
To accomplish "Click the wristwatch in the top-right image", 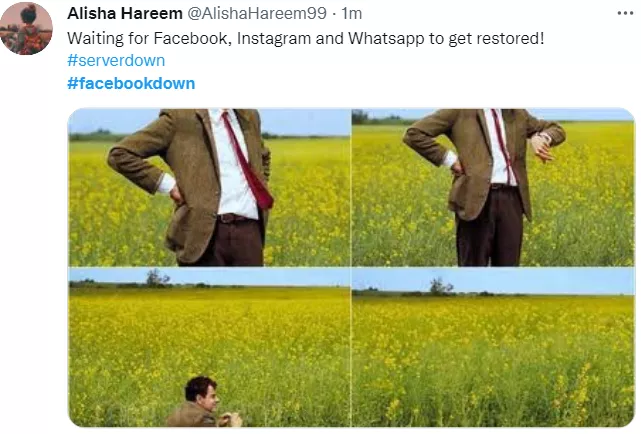I will (544, 138).
